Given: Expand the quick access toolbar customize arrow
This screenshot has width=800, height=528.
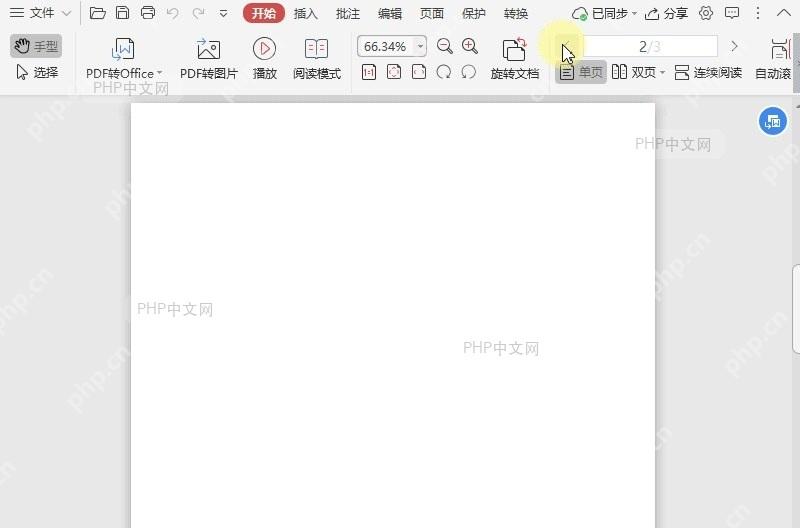Looking at the screenshot, I should click(223, 14).
